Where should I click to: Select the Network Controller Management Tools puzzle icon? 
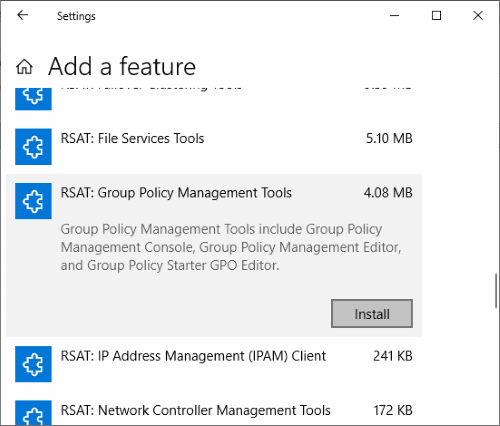point(33,413)
